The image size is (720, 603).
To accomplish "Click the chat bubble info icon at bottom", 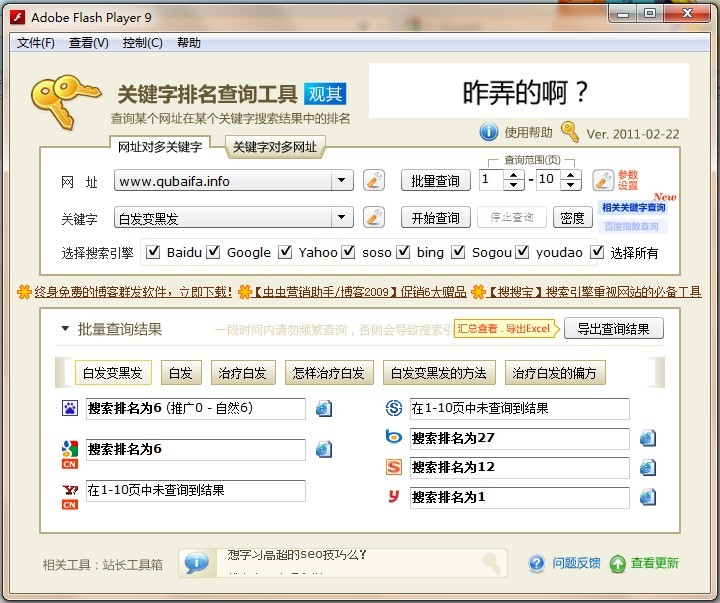I will (x=197, y=563).
